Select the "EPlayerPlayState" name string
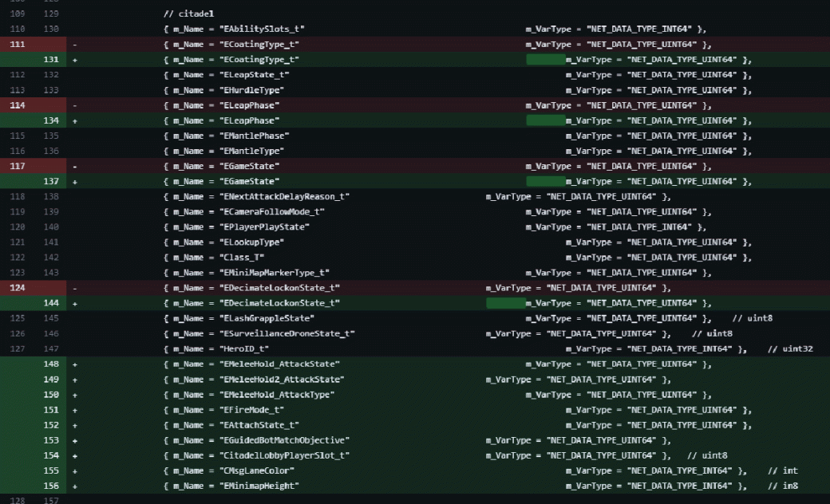The height and width of the screenshot is (504, 830). 265,227
